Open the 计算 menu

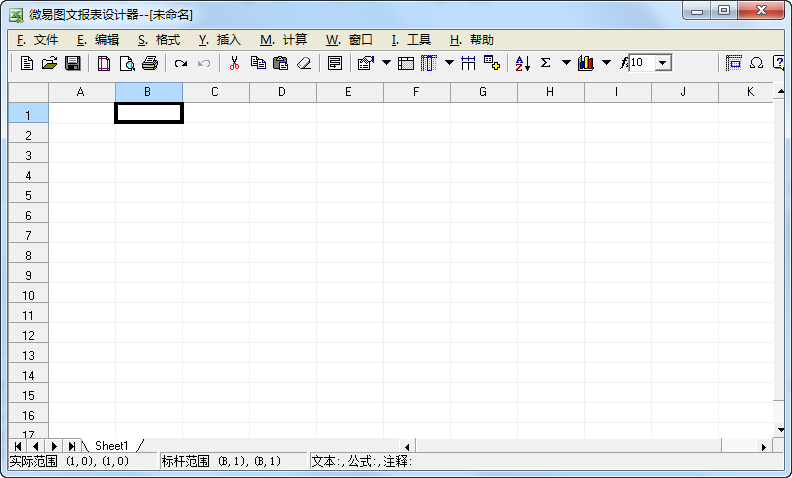283,40
